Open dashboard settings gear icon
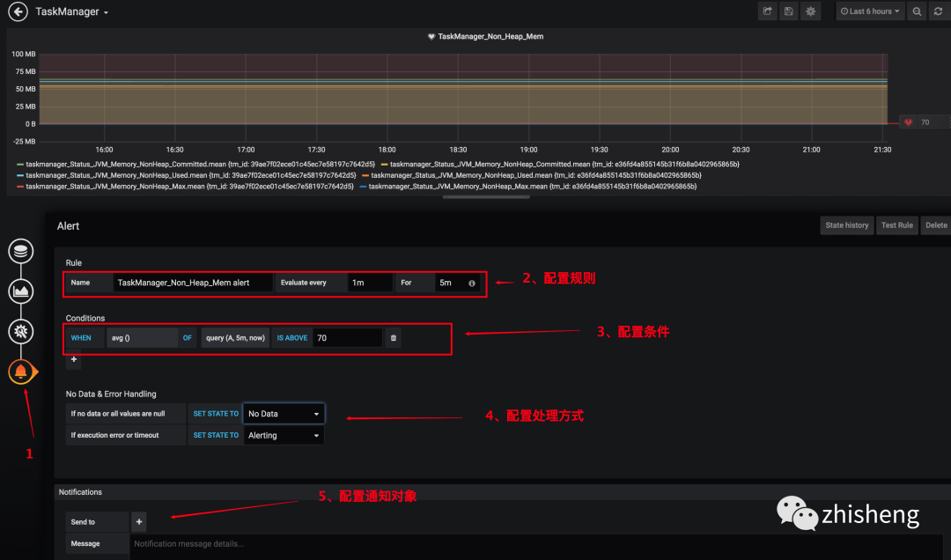 pos(811,11)
